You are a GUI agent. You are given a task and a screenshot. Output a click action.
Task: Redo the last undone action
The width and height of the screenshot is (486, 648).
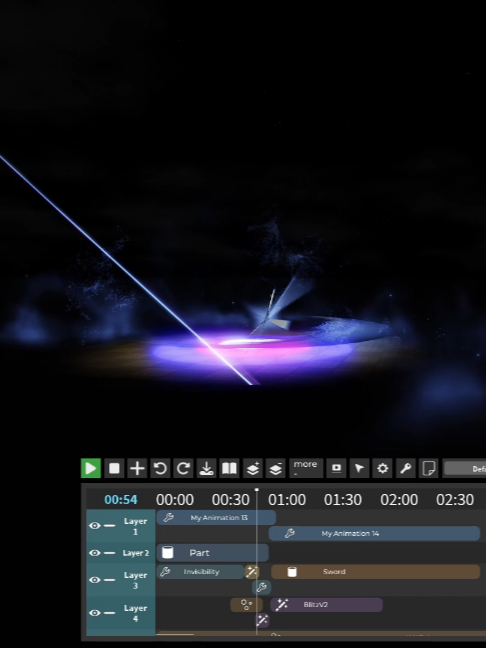tap(183, 468)
